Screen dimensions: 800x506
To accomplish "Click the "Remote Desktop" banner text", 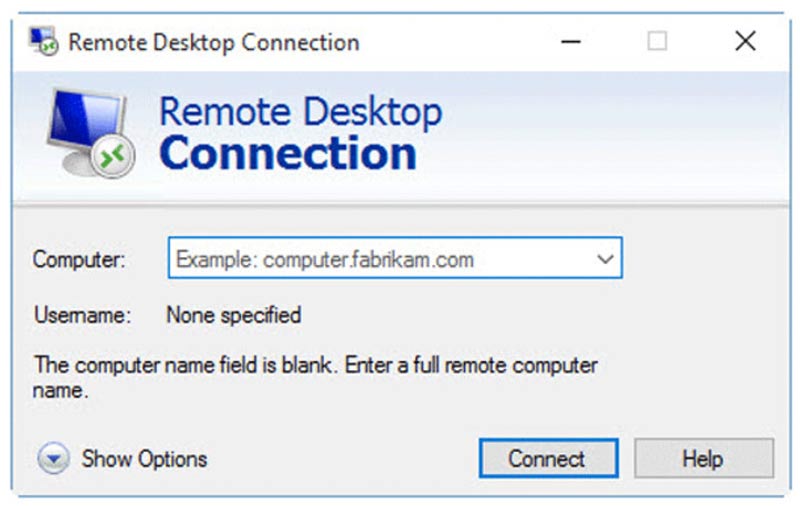I will pyautogui.click(x=300, y=110).
